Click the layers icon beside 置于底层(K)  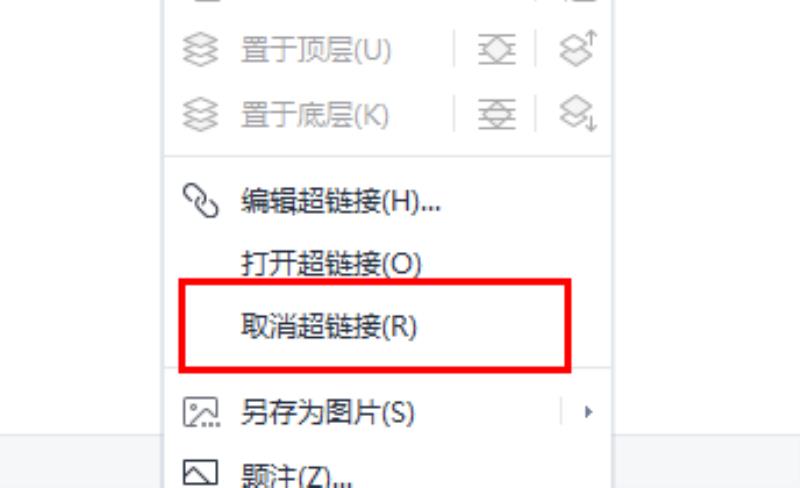[x=200, y=114]
